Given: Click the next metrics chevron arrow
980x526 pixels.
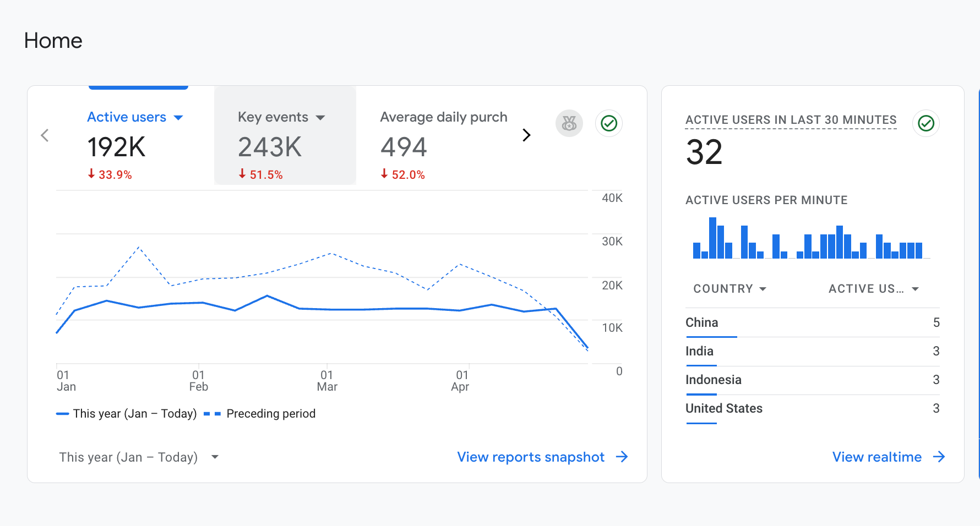Looking at the screenshot, I should 526,135.
